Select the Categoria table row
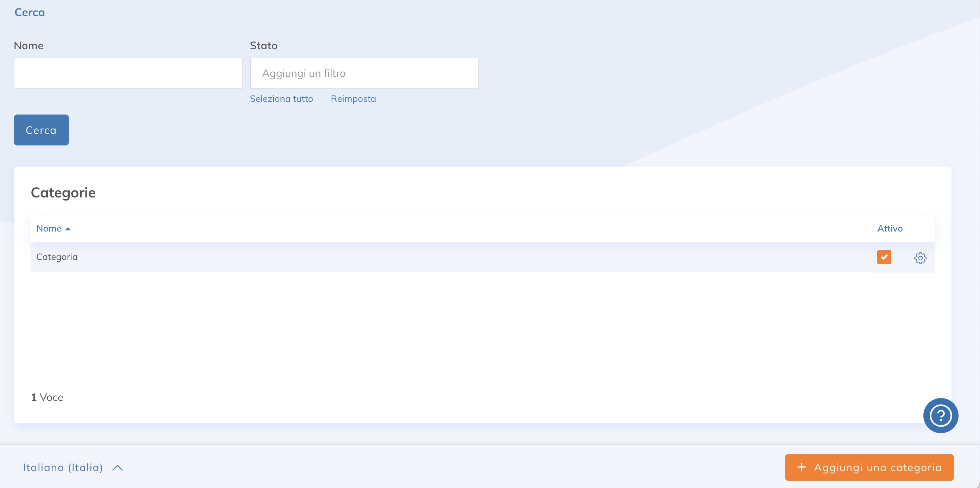This screenshot has height=488, width=980. [x=419, y=257]
